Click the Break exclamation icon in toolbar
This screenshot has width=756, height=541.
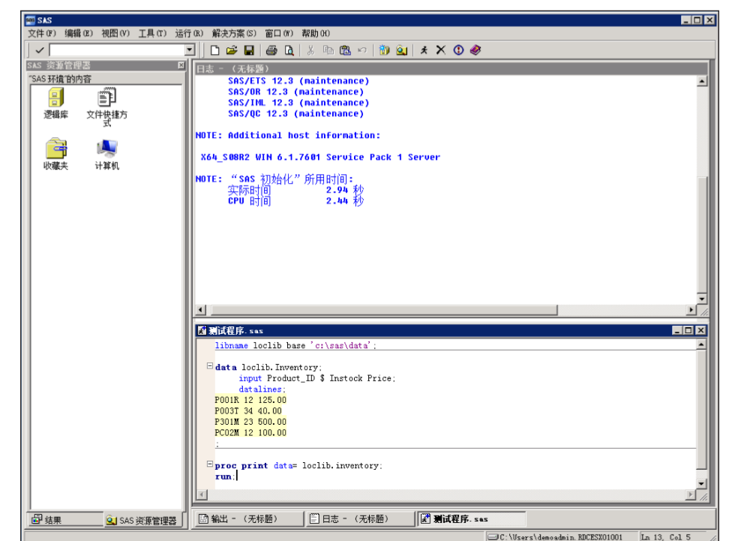458,50
